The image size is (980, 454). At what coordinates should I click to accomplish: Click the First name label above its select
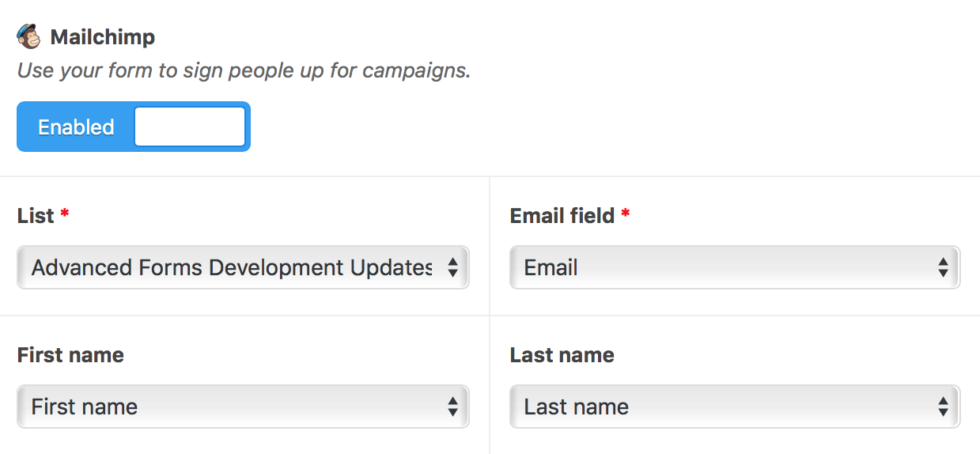pyautogui.click(x=70, y=355)
